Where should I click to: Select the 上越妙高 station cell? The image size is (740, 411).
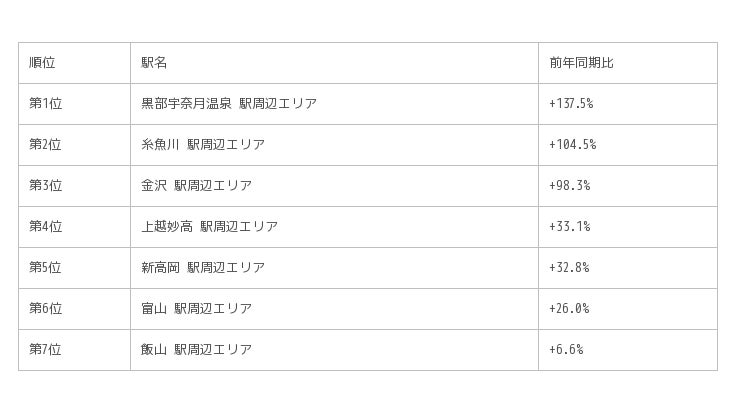(209, 227)
